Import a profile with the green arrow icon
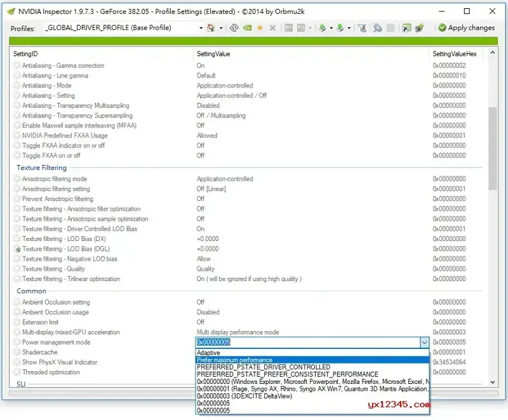 click(340, 28)
